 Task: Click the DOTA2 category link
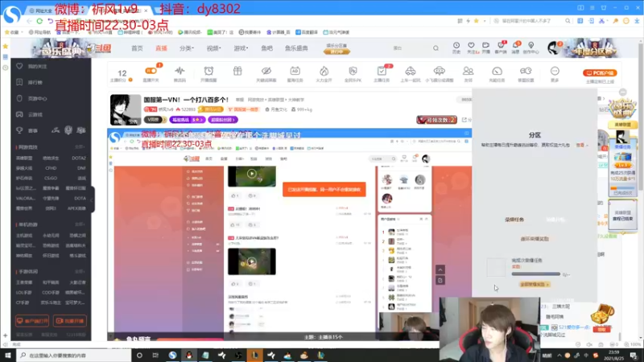pos(78,158)
